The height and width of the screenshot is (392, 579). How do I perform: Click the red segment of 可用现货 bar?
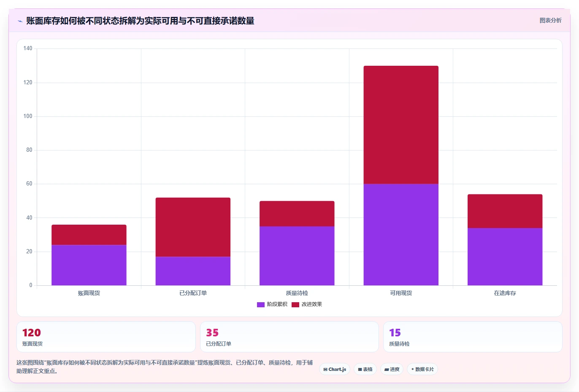tap(401, 125)
